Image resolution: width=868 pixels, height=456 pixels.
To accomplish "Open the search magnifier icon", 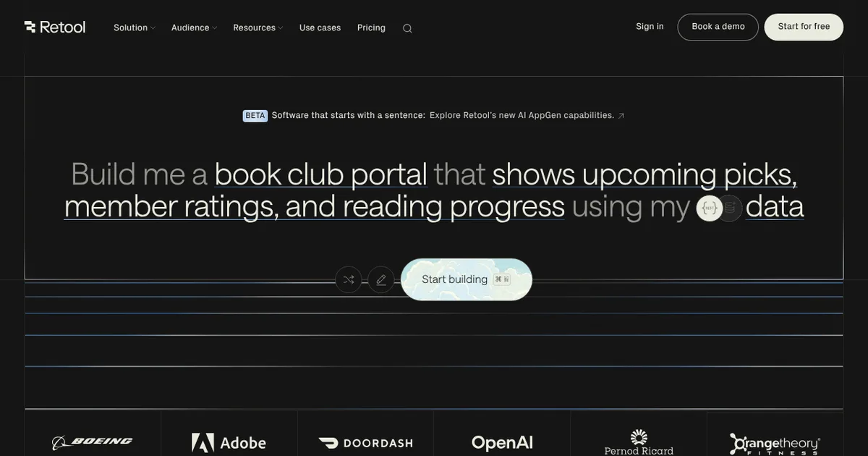I will (x=407, y=28).
